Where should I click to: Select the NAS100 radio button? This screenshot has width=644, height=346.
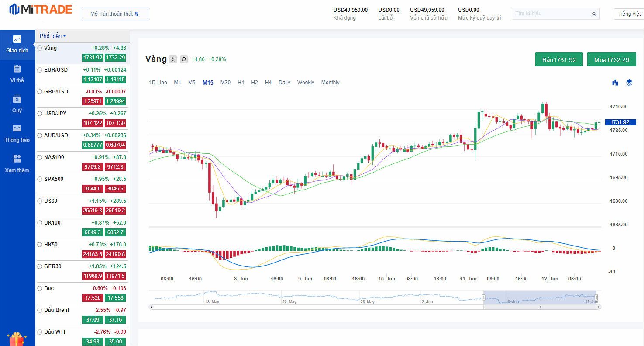click(40, 157)
